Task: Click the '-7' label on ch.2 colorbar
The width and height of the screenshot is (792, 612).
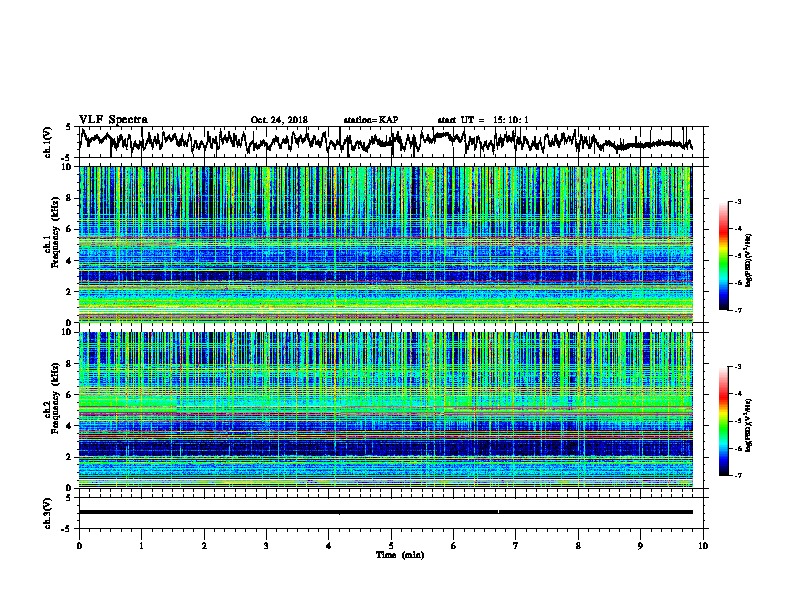Action: (738, 476)
